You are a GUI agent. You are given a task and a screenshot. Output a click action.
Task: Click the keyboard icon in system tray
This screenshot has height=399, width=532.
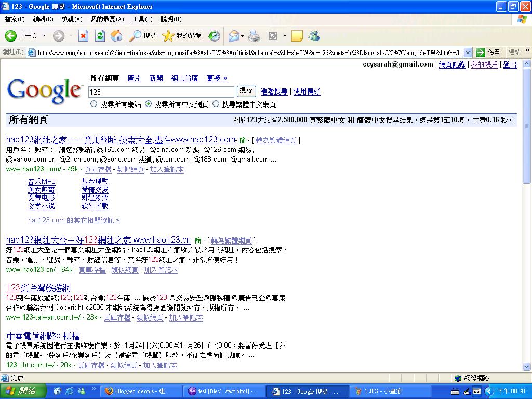455,392
